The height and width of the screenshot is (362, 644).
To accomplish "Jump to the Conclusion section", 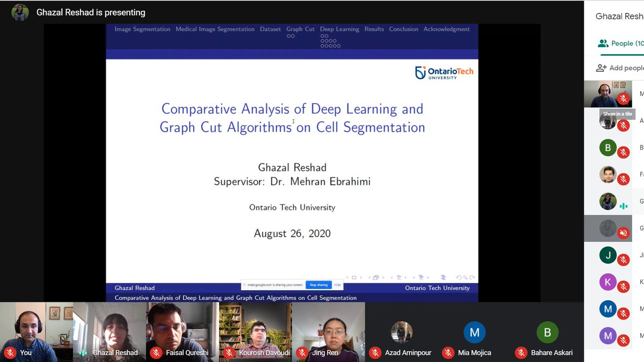I will 404,29.
